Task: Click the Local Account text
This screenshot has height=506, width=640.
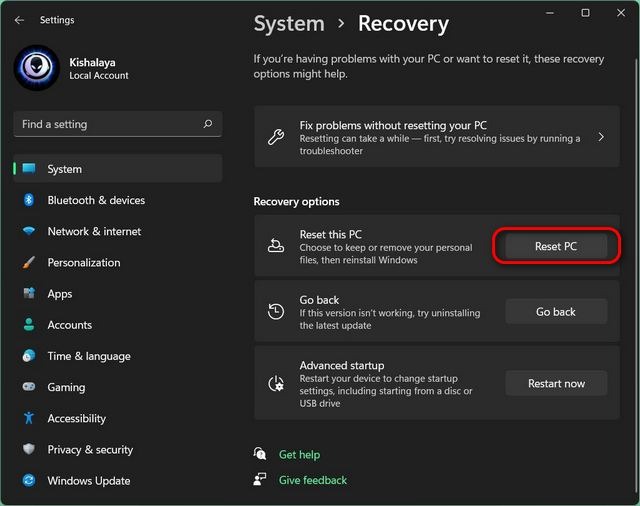Action: point(99,75)
